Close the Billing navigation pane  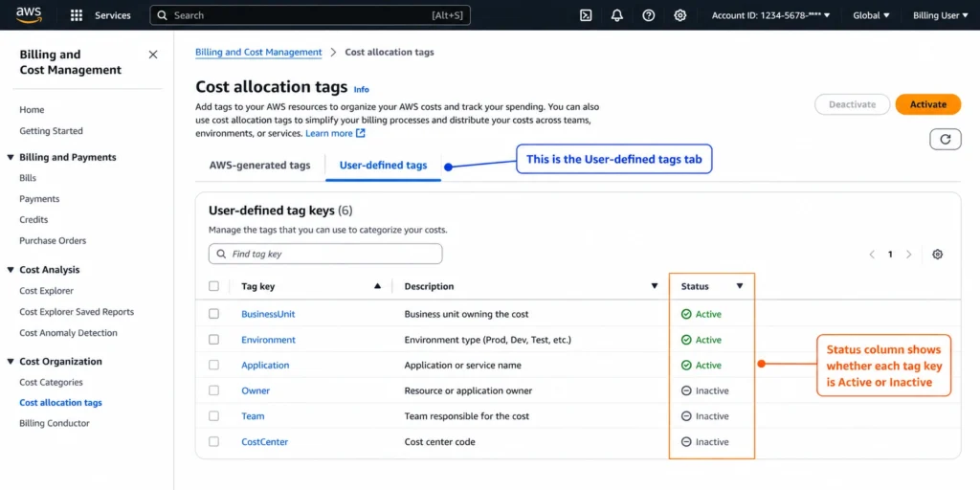pos(153,55)
